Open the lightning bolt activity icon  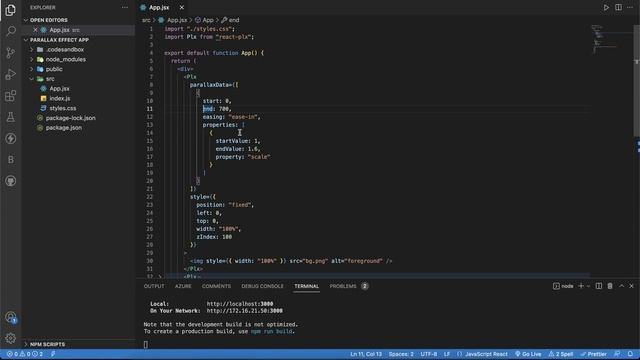11,138
